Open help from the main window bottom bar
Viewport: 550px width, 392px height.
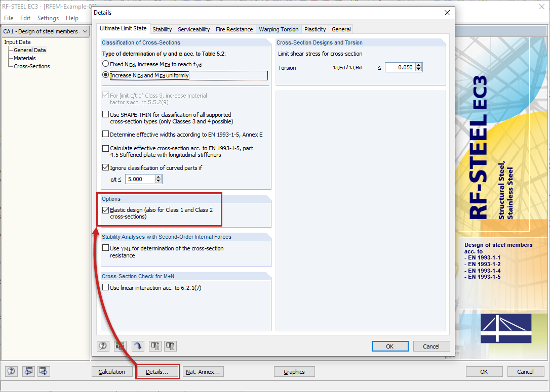[11, 371]
